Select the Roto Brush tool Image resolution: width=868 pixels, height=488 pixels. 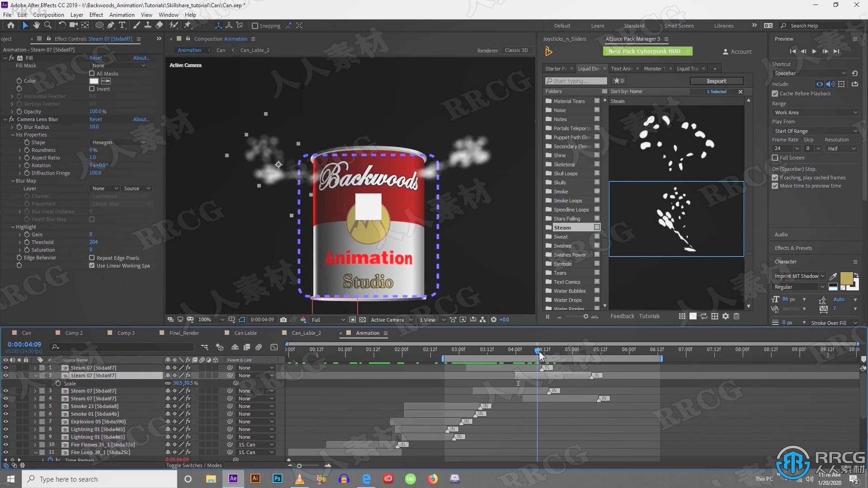174,25
